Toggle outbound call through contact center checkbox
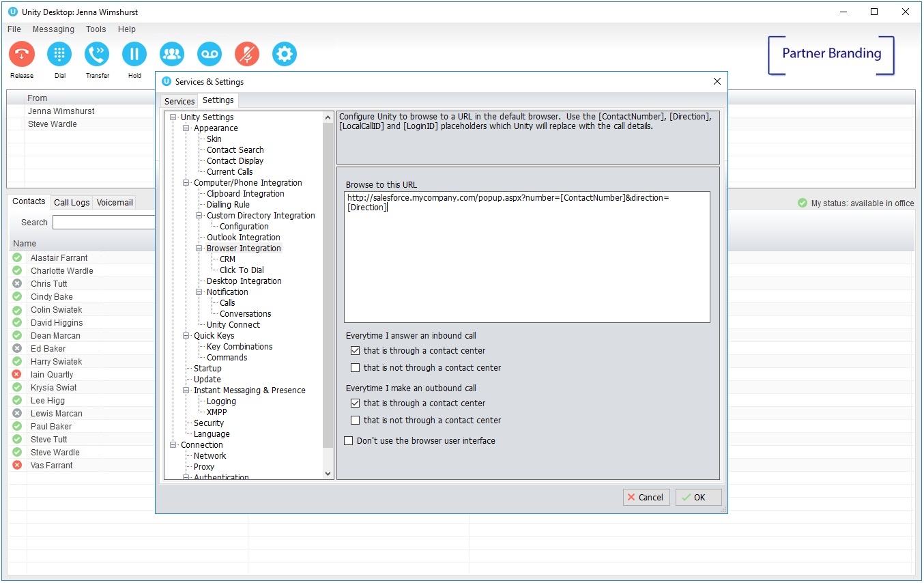This screenshot has width=924, height=583. (355, 403)
